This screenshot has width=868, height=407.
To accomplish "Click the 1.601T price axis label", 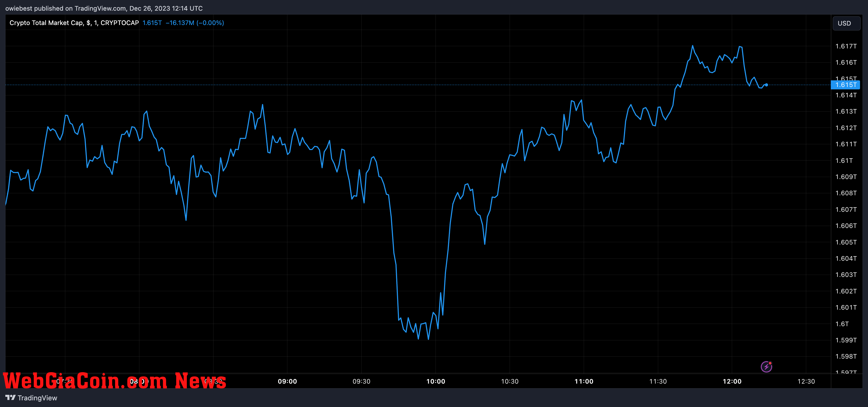I will click(846, 307).
